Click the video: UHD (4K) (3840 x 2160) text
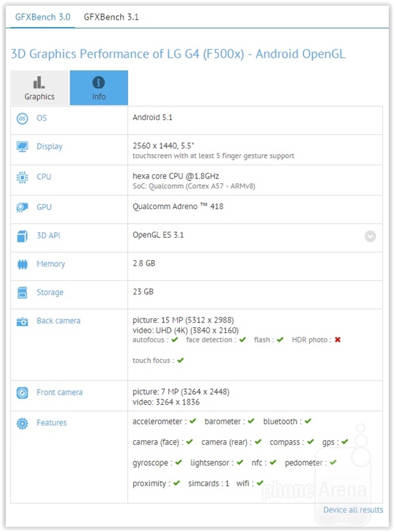Viewport: 394px width, 532px height. (x=185, y=330)
